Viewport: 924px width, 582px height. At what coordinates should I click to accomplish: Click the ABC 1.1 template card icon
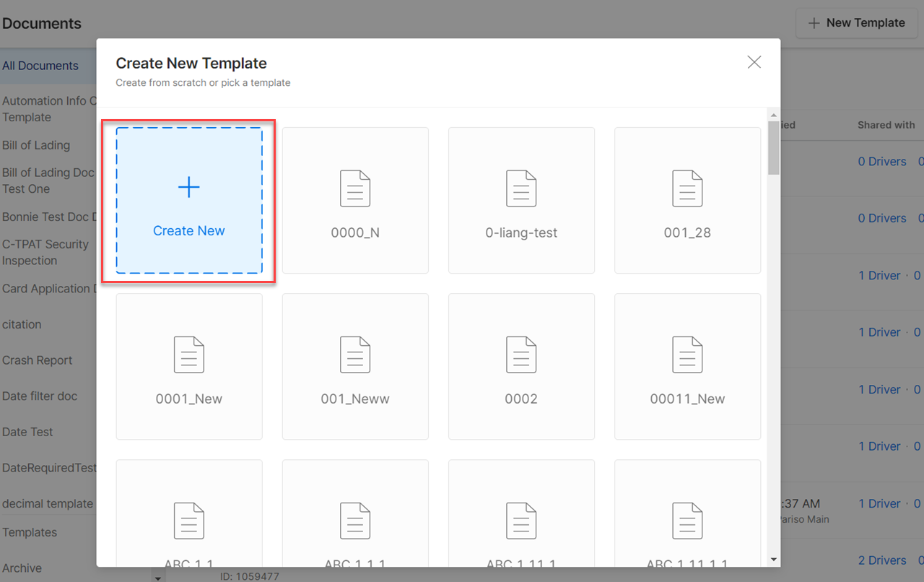pyautogui.click(x=189, y=521)
